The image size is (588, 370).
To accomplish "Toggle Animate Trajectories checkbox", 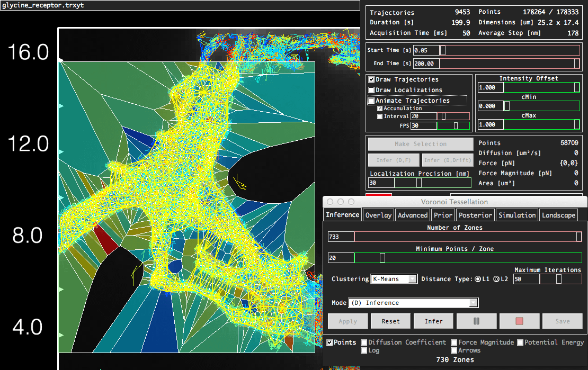I will pyautogui.click(x=372, y=101).
